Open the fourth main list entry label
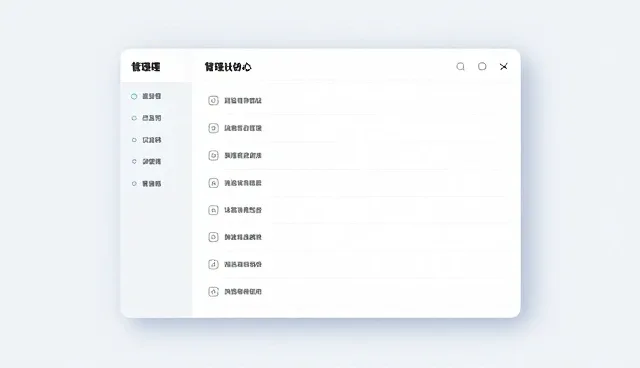This screenshot has width=640, height=368. click(x=243, y=183)
